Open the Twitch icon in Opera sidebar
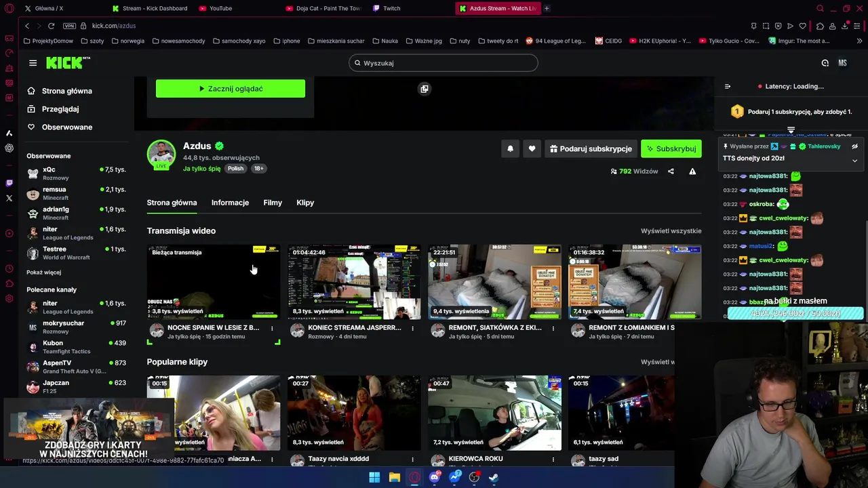The height and width of the screenshot is (488, 868). (x=9, y=183)
